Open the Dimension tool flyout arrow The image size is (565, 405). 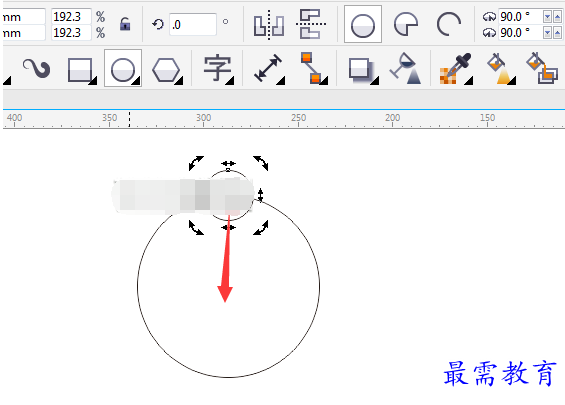click(281, 81)
